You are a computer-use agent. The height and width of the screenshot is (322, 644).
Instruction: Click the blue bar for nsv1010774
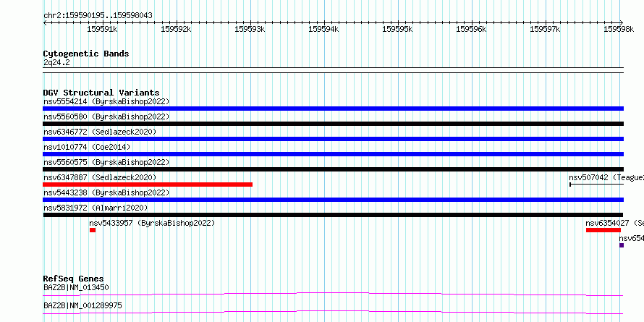(333, 154)
